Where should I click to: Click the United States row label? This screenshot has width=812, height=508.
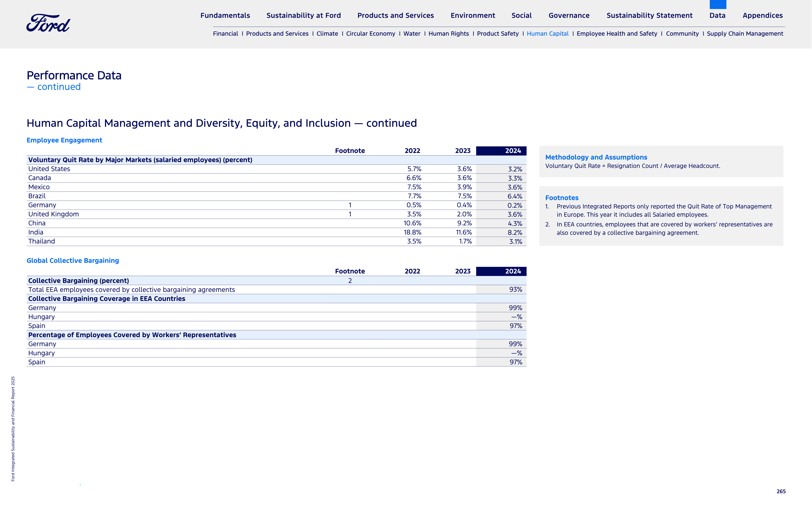(49, 169)
